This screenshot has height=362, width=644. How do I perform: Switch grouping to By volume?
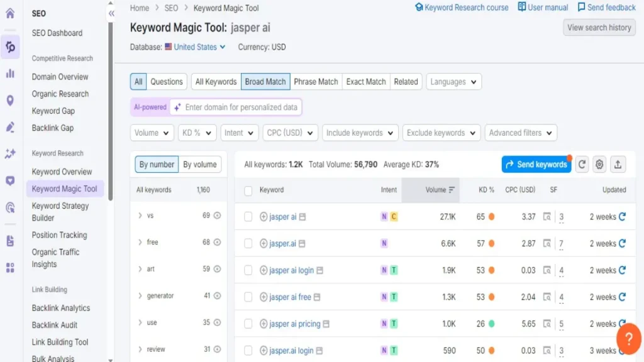click(200, 164)
